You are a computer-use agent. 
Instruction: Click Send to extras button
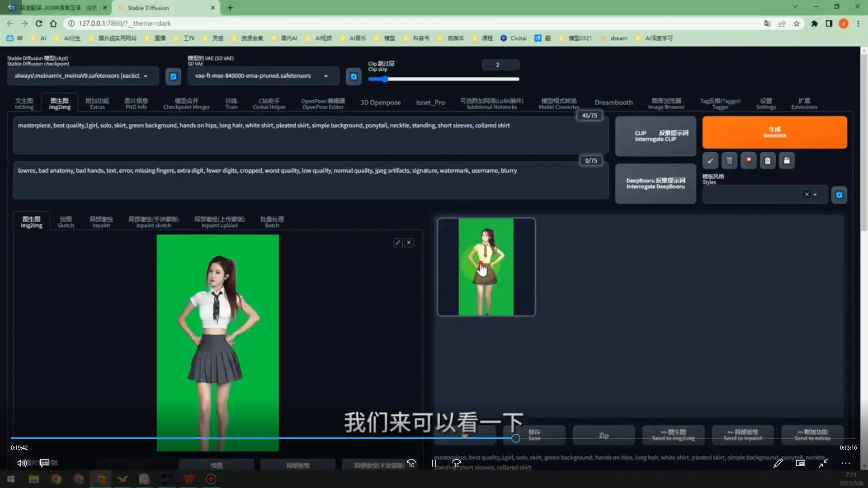coord(811,435)
